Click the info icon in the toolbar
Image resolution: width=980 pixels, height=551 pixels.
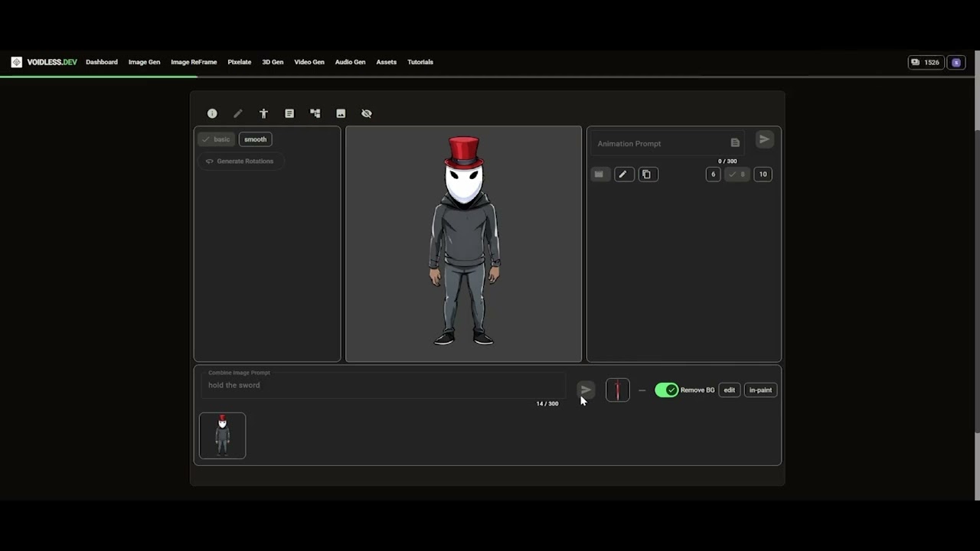click(212, 113)
